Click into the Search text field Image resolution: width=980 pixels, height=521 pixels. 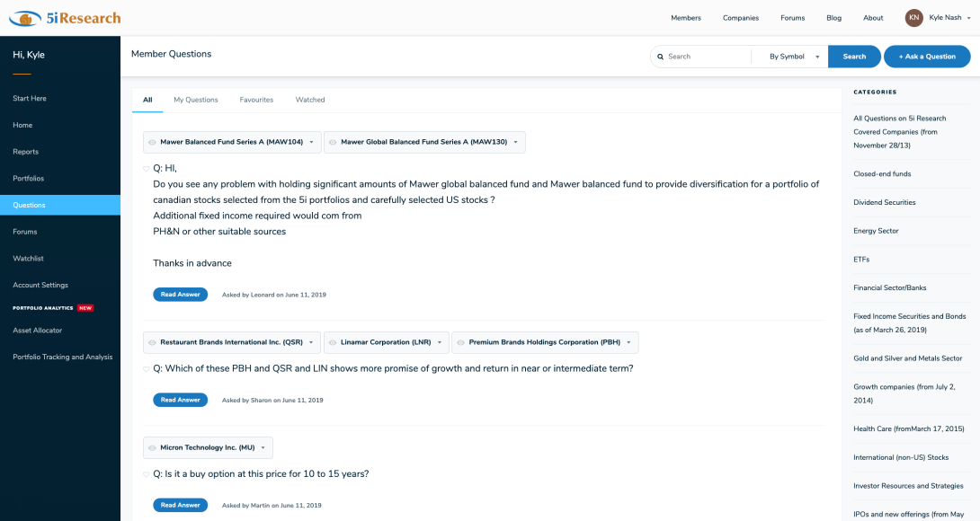[x=706, y=57]
